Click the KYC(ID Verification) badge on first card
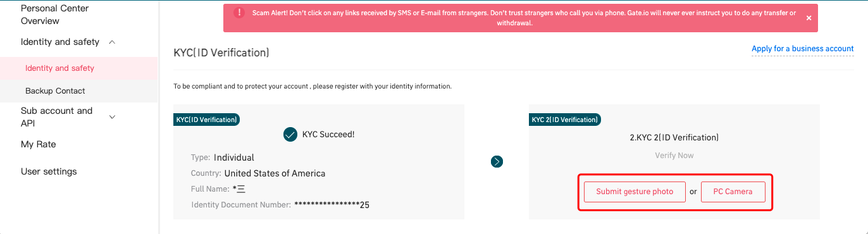 [x=207, y=120]
